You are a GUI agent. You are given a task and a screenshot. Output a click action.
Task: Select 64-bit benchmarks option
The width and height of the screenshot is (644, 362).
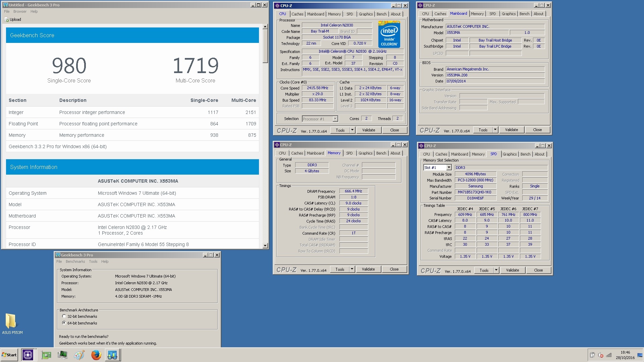click(64, 323)
